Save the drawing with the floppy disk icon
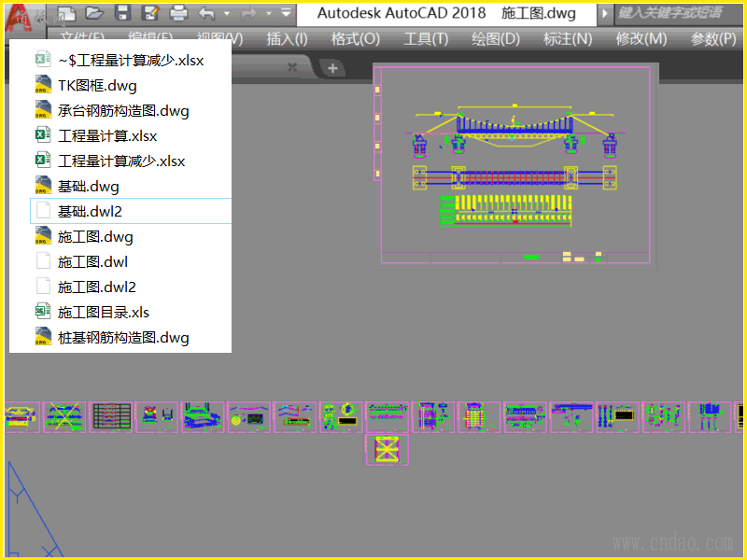 tap(123, 13)
